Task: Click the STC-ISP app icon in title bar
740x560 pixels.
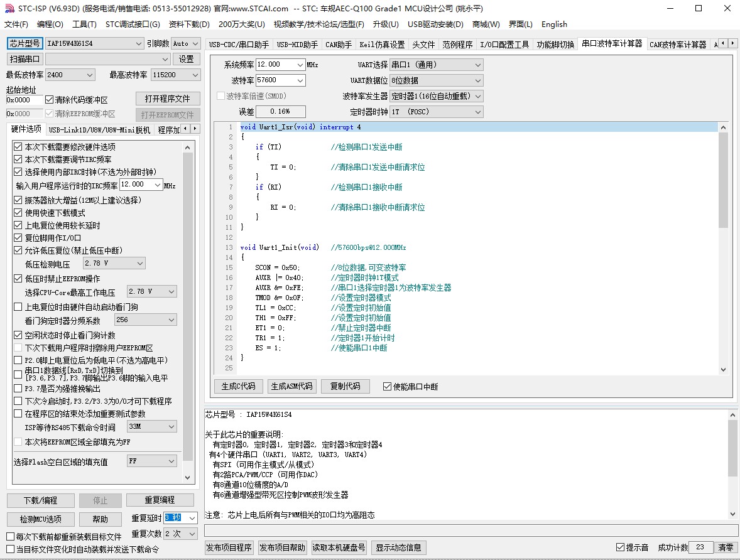Action: (x=9, y=9)
